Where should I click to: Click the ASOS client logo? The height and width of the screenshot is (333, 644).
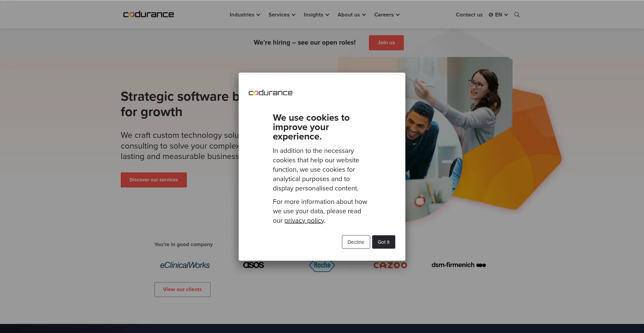tap(254, 265)
